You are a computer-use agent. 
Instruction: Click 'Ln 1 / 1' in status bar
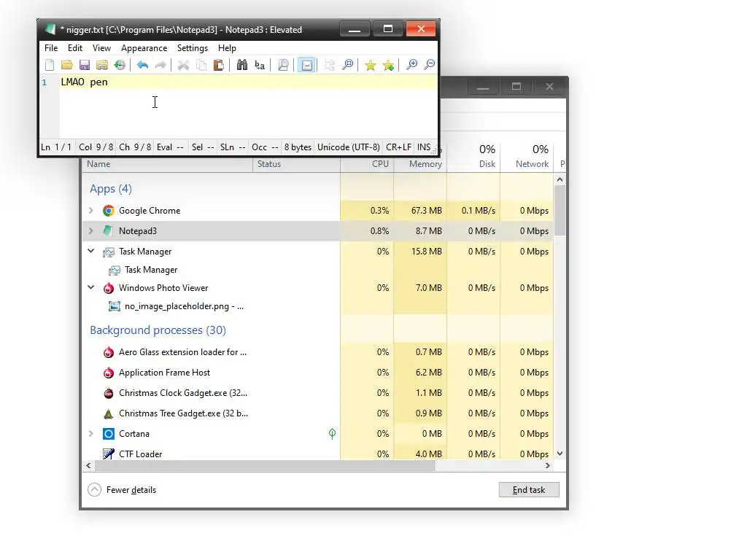(x=56, y=147)
